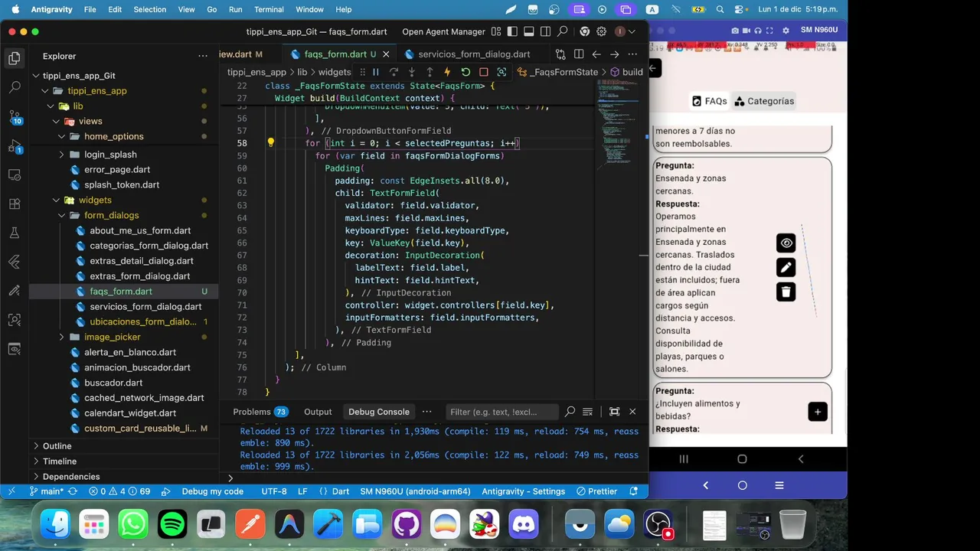
Task: Restart debug session with green arrow
Action: (x=465, y=72)
